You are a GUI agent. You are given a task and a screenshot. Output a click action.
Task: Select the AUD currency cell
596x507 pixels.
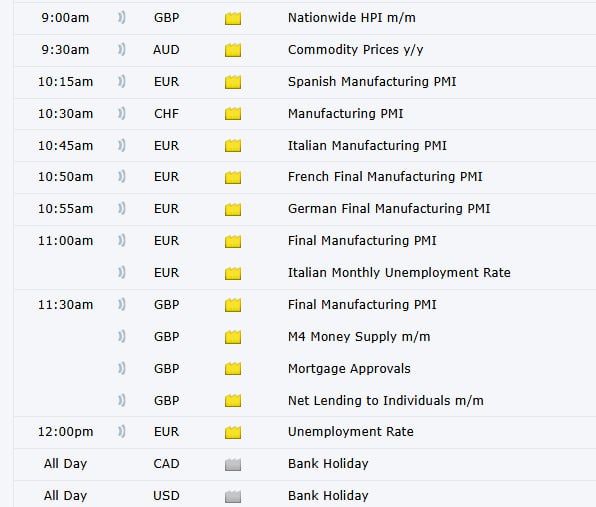[x=166, y=50]
